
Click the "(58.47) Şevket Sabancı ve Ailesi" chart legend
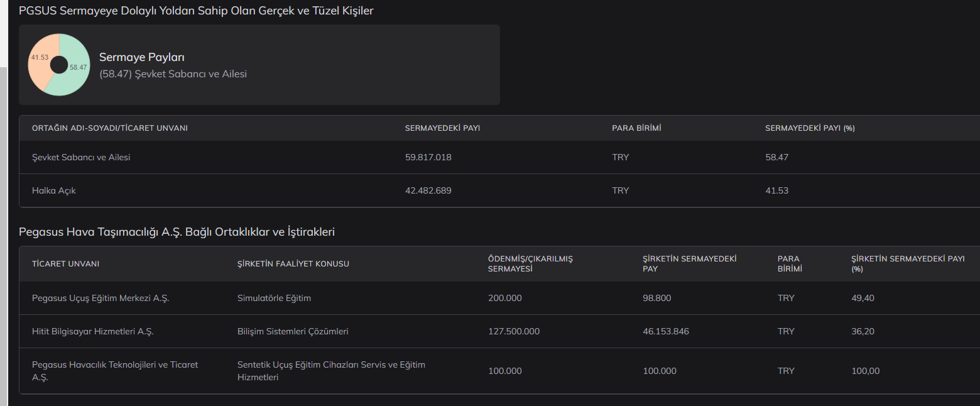(x=173, y=74)
